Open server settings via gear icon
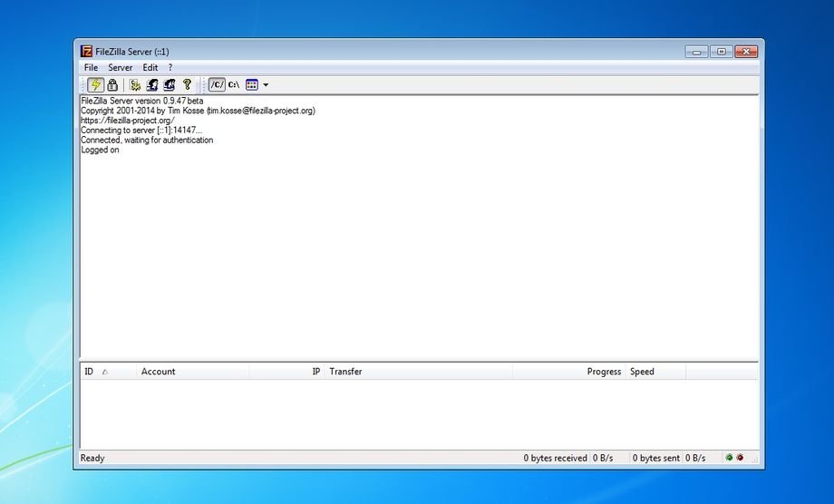834x504 pixels. pos(135,84)
